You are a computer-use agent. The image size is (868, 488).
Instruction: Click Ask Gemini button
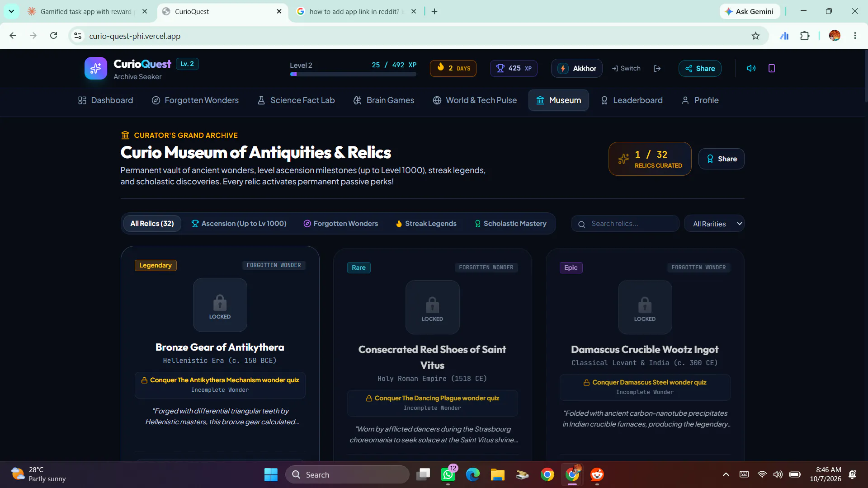click(x=750, y=11)
